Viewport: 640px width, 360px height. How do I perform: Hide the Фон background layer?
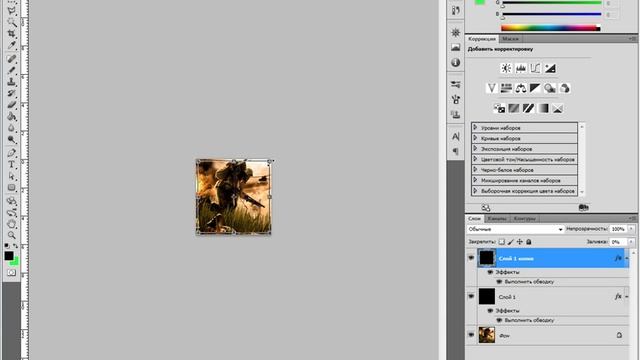tap(471, 335)
